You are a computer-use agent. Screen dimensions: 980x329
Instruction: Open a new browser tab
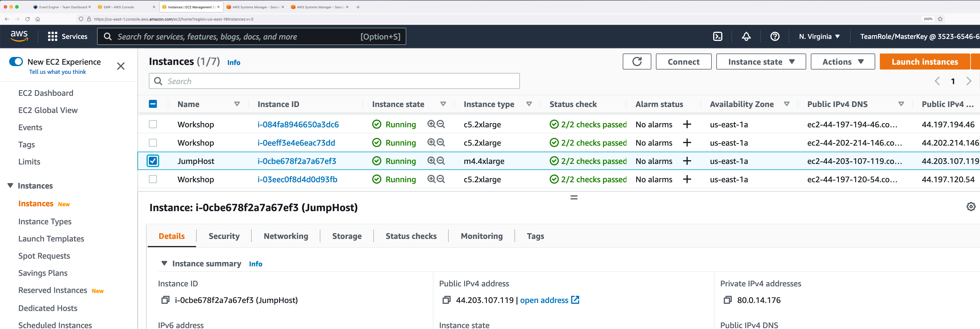click(358, 7)
